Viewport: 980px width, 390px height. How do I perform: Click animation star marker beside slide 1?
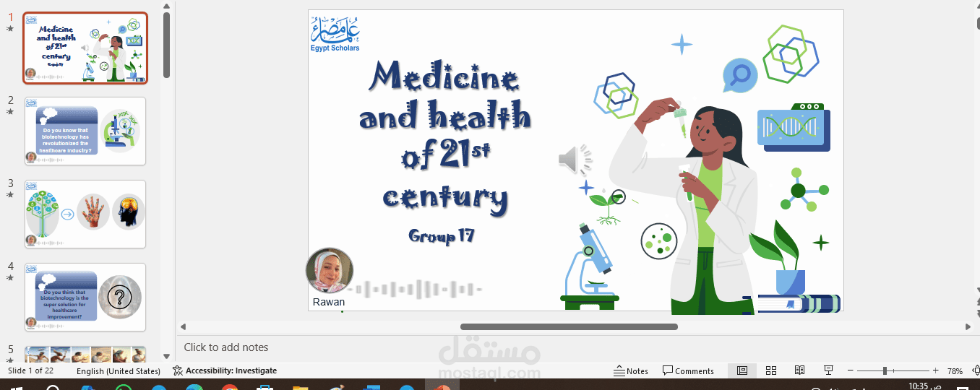coord(10,29)
